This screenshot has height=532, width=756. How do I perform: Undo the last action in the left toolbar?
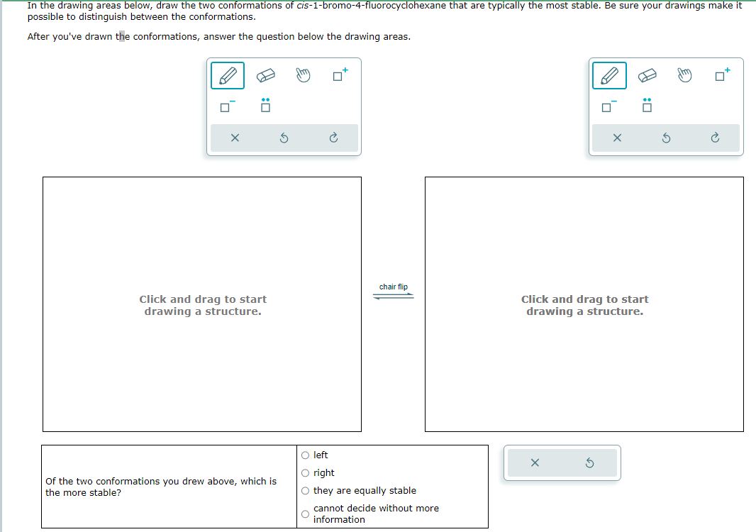tap(284, 138)
